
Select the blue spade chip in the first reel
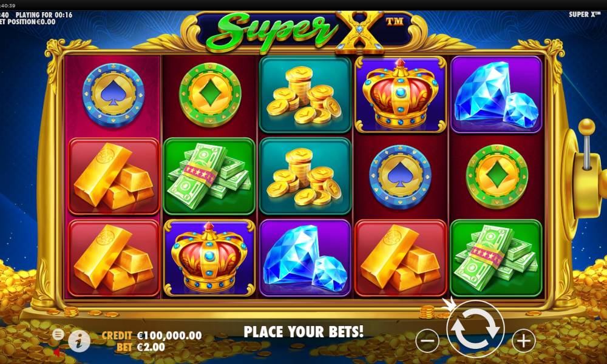[x=114, y=95]
